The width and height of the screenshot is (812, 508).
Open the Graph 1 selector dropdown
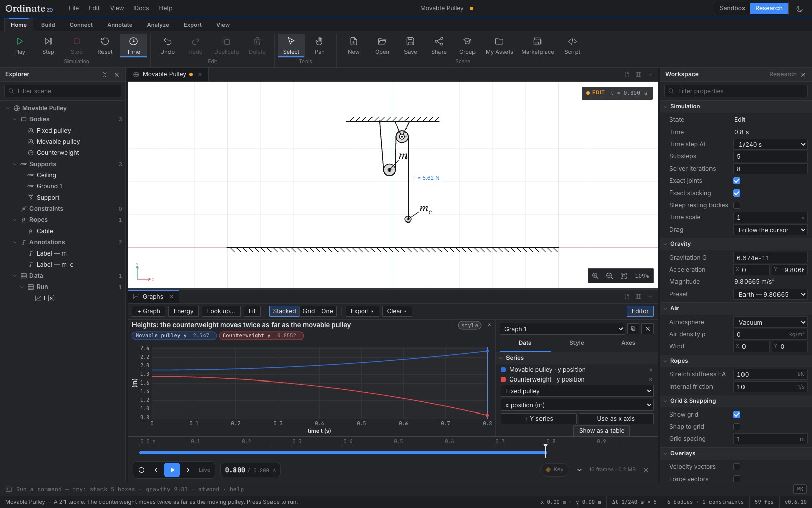pyautogui.click(x=563, y=329)
